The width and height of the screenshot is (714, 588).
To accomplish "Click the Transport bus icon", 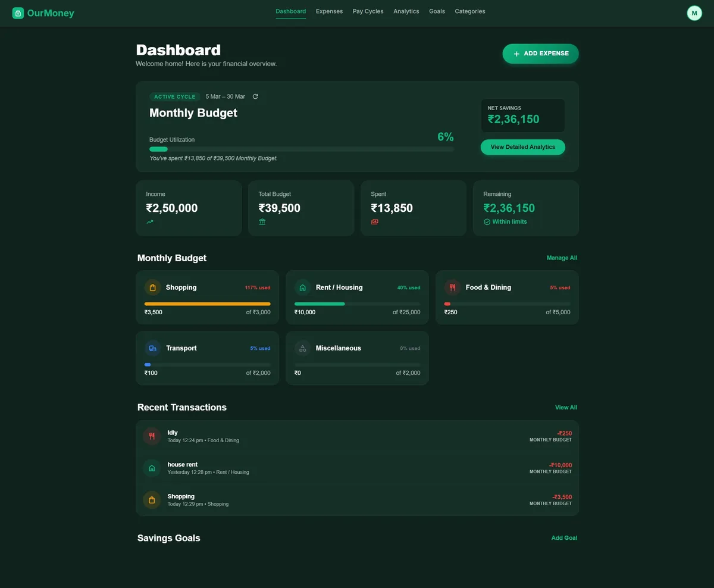I will (x=152, y=348).
